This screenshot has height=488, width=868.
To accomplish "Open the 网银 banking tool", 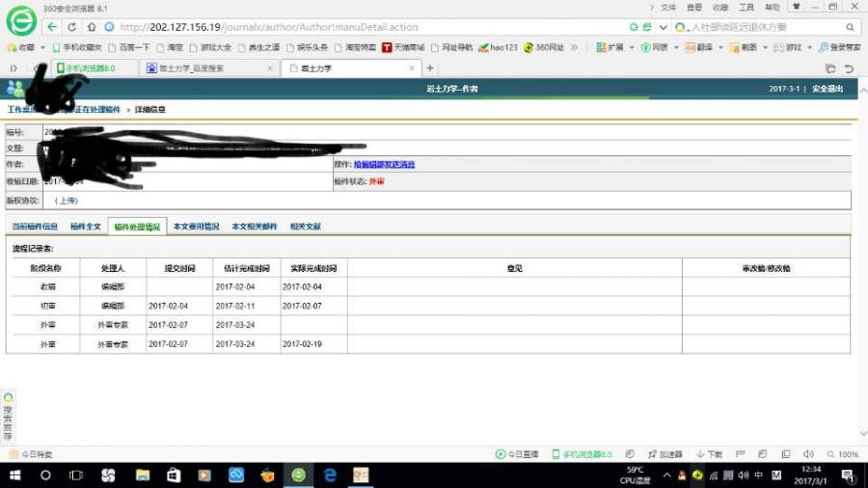I will [x=654, y=47].
